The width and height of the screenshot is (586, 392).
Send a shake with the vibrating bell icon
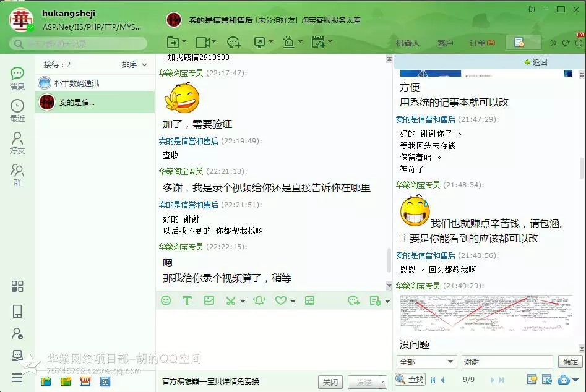pos(259,300)
